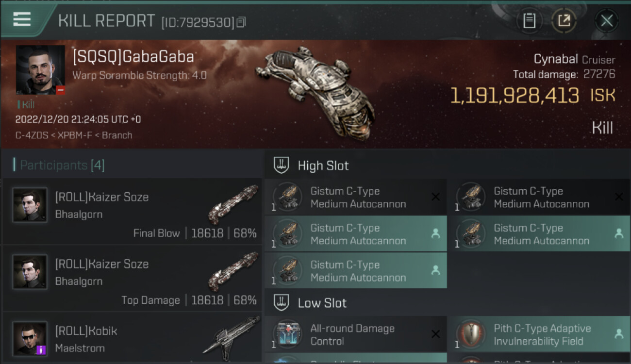Open the hamburger menu
Image resolution: width=631 pixels, height=364 pixels.
point(22,19)
